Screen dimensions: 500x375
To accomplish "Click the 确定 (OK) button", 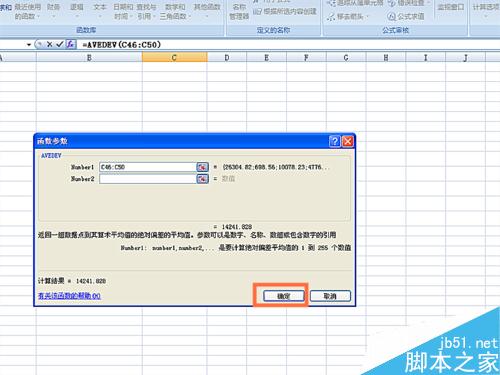I will pyautogui.click(x=284, y=296).
